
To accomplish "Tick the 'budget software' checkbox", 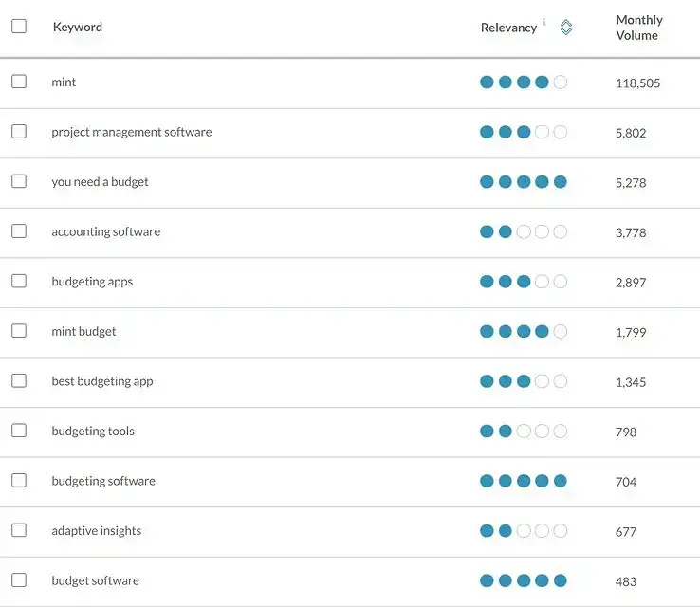I will point(19,580).
